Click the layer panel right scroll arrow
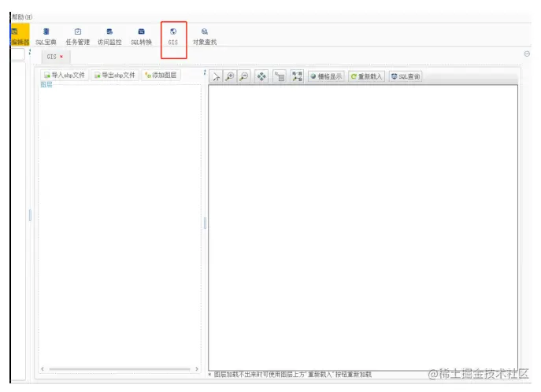Screen dimensions: 541x392 pos(197,369)
